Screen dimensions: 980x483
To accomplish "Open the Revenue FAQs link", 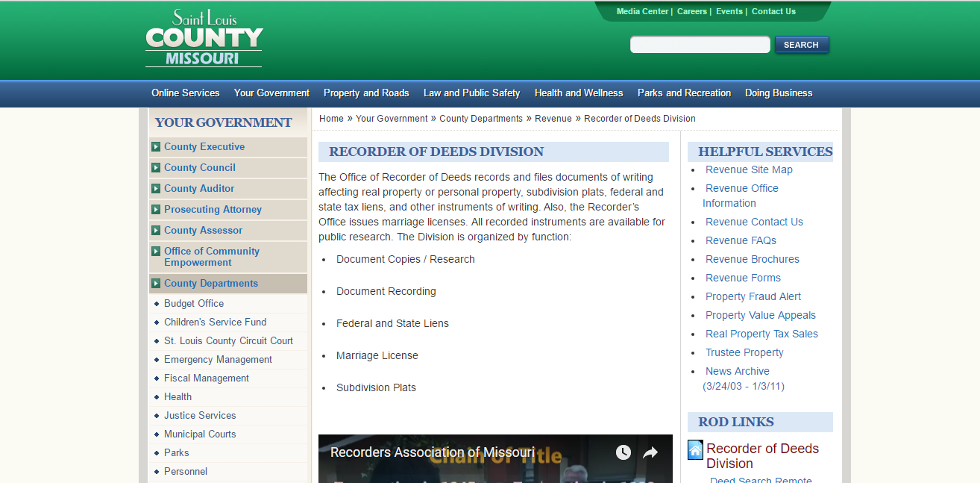I will point(741,240).
